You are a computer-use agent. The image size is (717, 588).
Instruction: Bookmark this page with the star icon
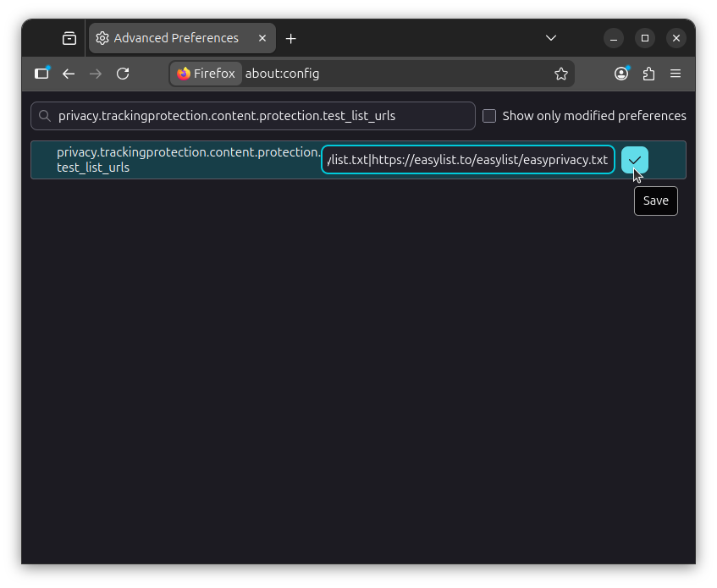560,74
